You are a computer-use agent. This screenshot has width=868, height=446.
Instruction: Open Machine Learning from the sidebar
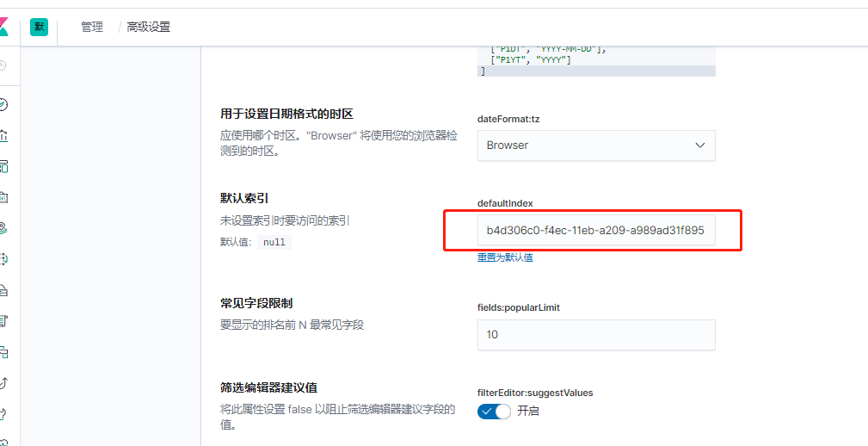pos(3,259)
